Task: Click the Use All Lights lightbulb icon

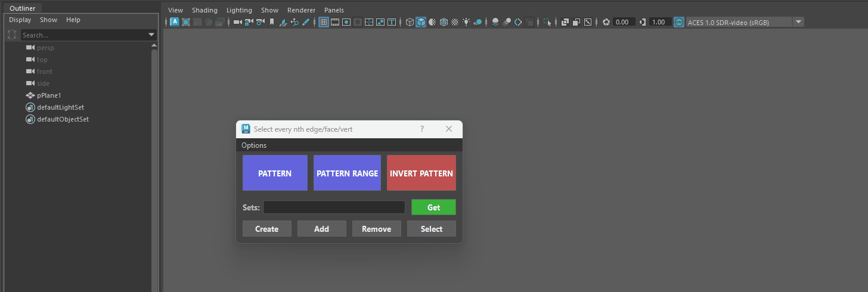Action: pos(466,22)
